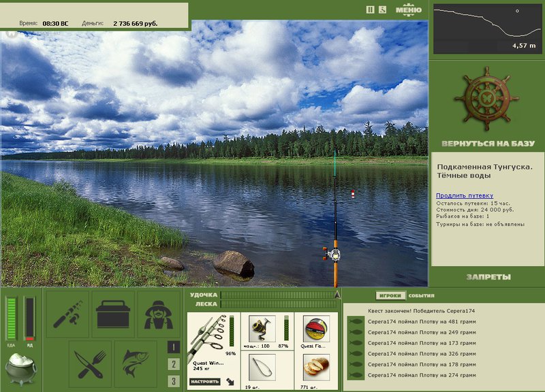This screenshot has width=545, height=392.
Task: Open the caught fish keepnet icon
Action: (136, 363)
